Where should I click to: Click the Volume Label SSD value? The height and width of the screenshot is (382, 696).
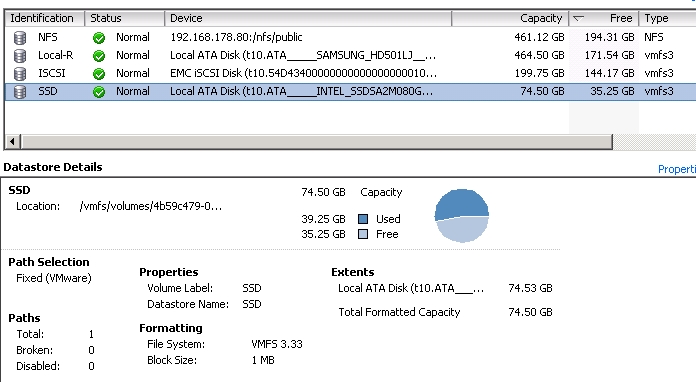click(x=252, y=288)
